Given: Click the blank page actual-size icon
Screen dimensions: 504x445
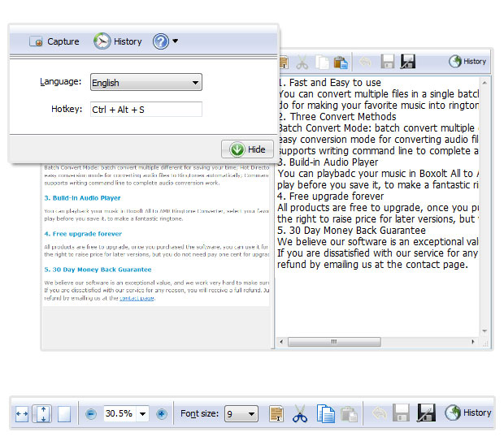Looking at the screenshot, I should tap(64, 414).
